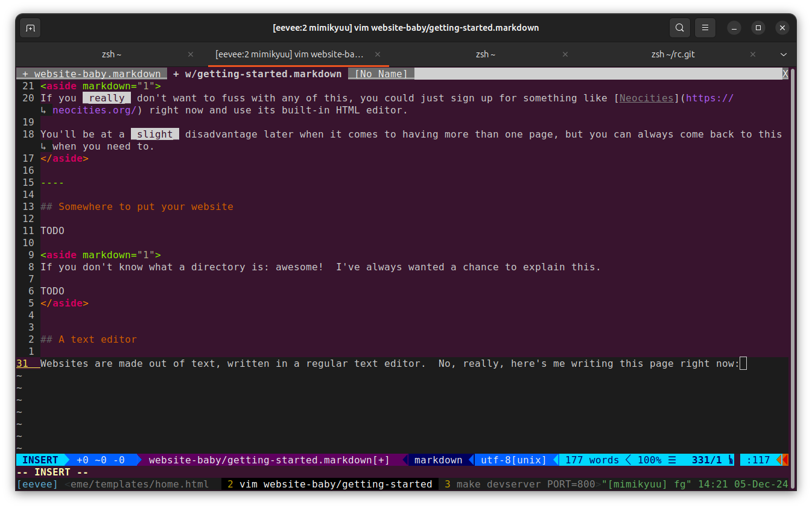Close the zsh ~/rc.git terminal tab
The width and height of the screenshot is (812, 508).
[753, 54]
